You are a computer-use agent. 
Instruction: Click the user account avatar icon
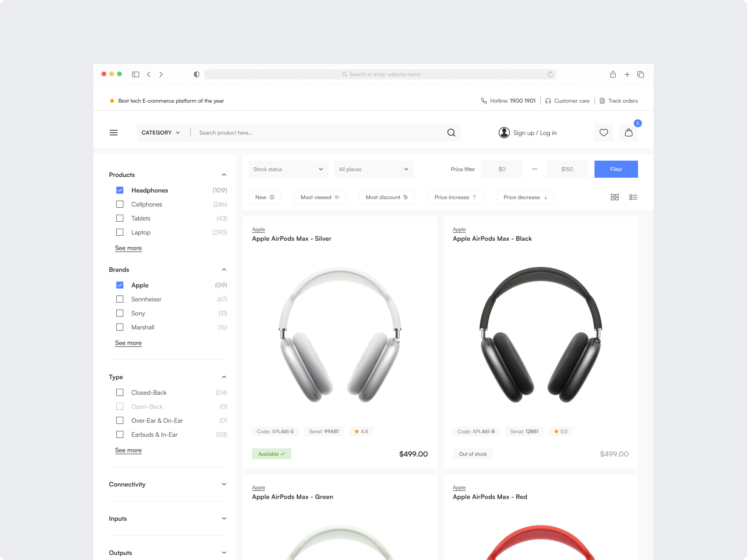[504, 133]
